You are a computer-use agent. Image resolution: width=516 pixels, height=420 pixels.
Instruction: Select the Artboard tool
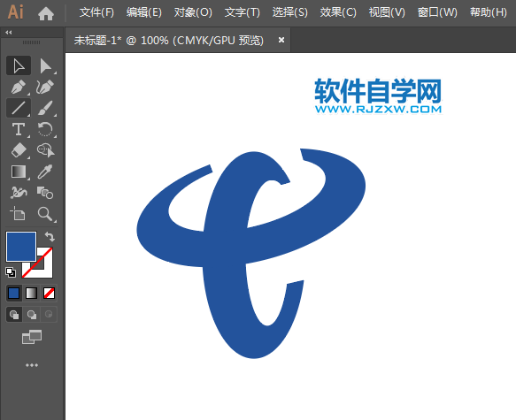[x=19, y=214]
